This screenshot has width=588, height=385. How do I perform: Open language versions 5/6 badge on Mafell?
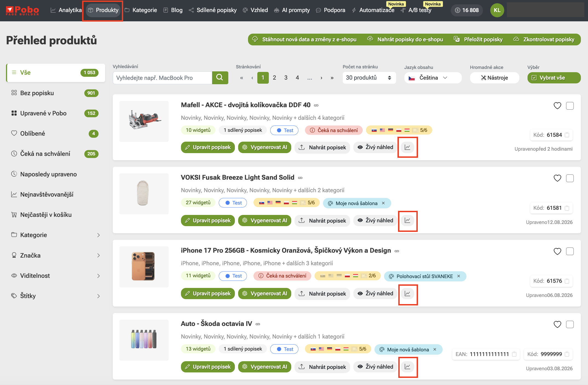pyautogui.click(x=399, y=130)
